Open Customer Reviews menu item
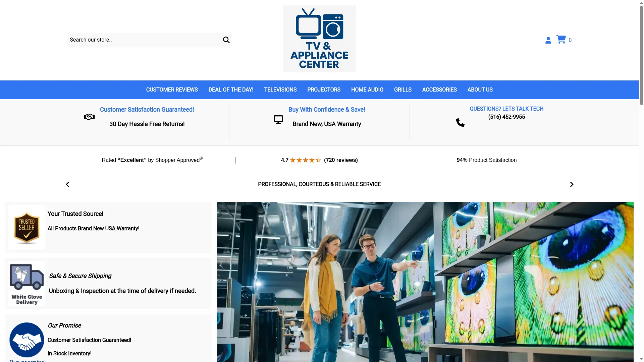The image size is (644, 362). coord(172,90)
